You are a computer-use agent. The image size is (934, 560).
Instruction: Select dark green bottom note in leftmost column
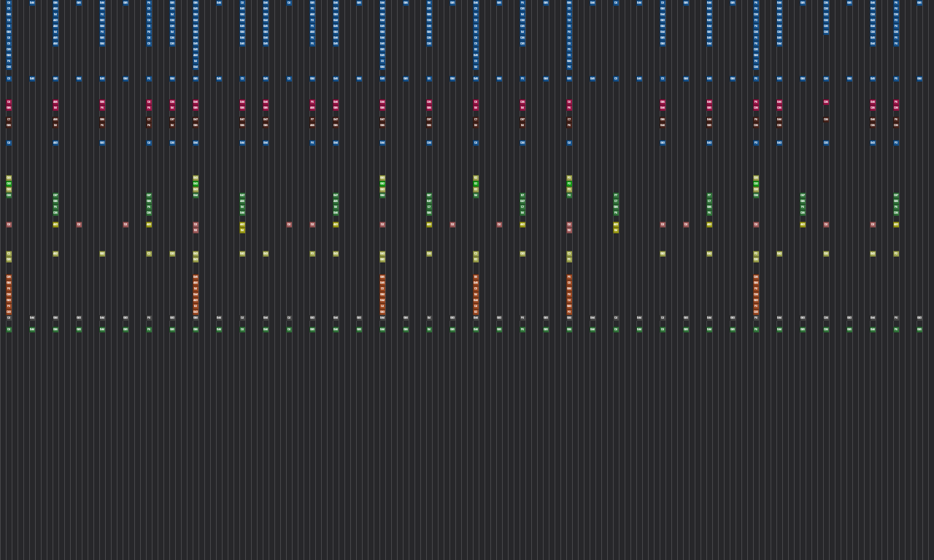[x=9, y=330]
